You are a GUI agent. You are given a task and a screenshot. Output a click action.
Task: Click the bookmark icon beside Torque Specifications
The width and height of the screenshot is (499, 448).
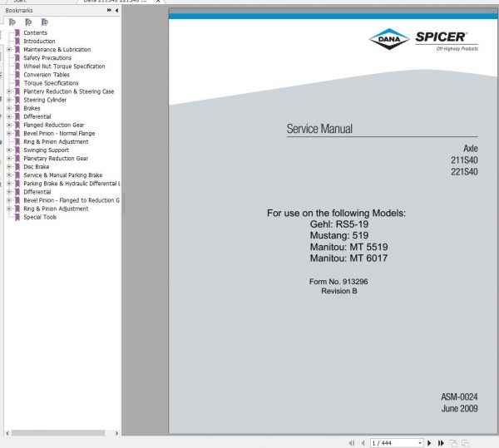pyautogui.click(x=17, y=83)
